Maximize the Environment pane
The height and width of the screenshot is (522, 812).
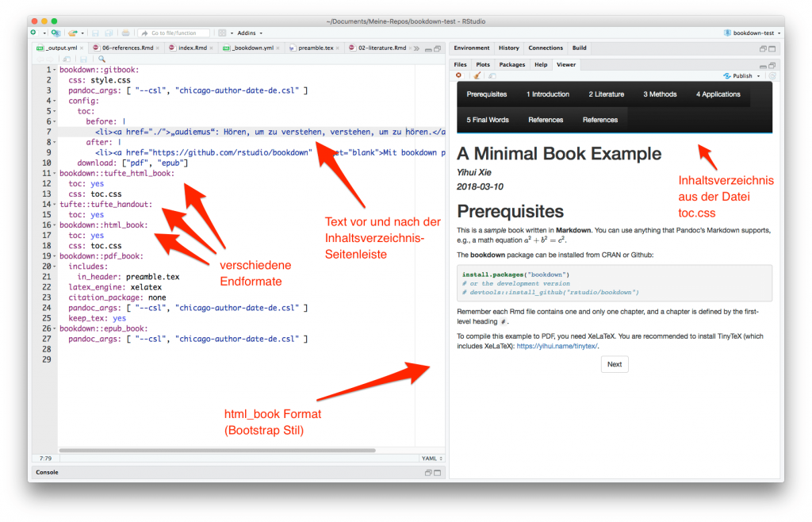pyautogui.click(x=772, y=49)
